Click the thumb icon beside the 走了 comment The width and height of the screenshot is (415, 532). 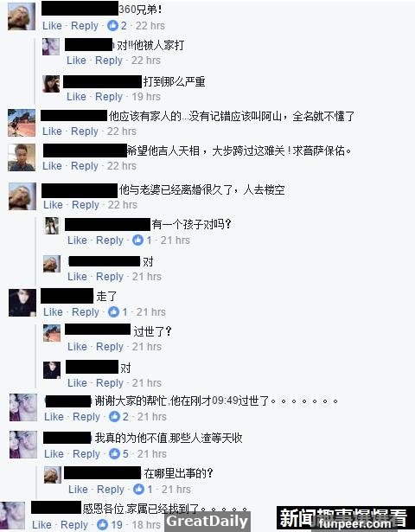coord(113,311)
